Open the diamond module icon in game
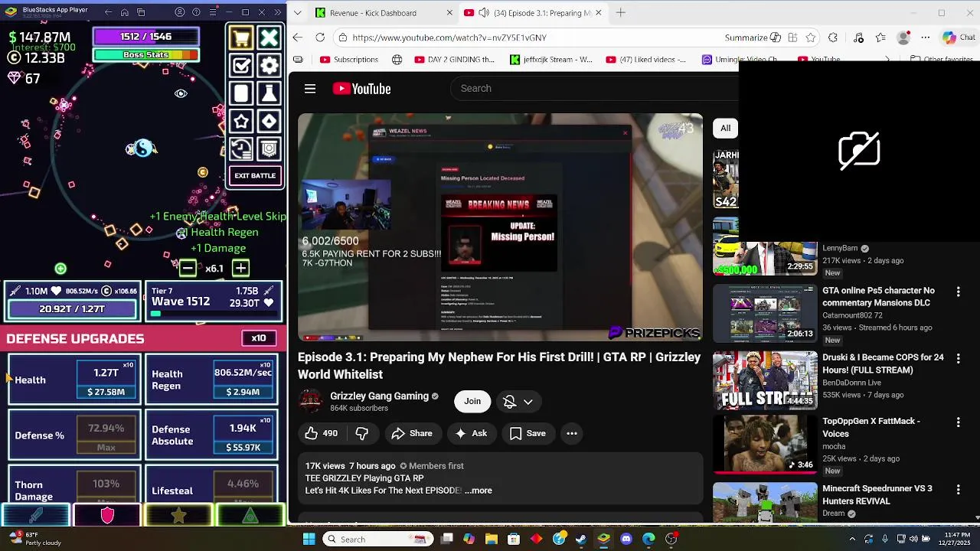 (x=269, y=121)
